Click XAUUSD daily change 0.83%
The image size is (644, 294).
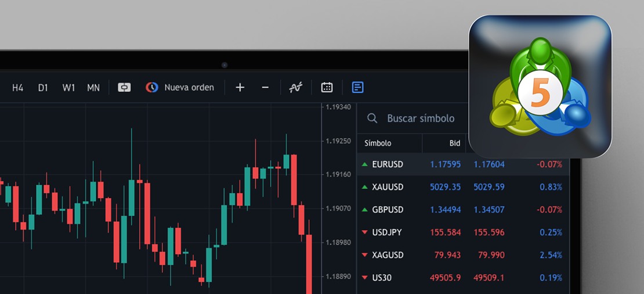coord(551,187)
